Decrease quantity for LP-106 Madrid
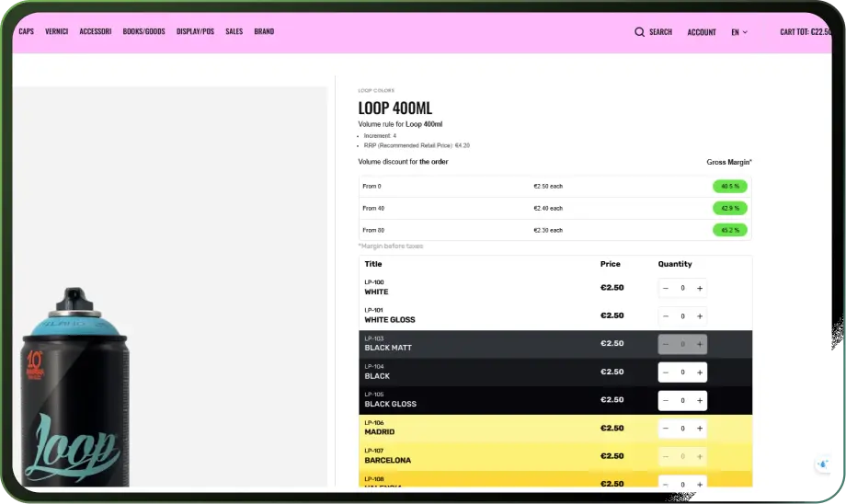Image resolution: width=846 pixels, height=504 pixels. [x=665, y=429]
